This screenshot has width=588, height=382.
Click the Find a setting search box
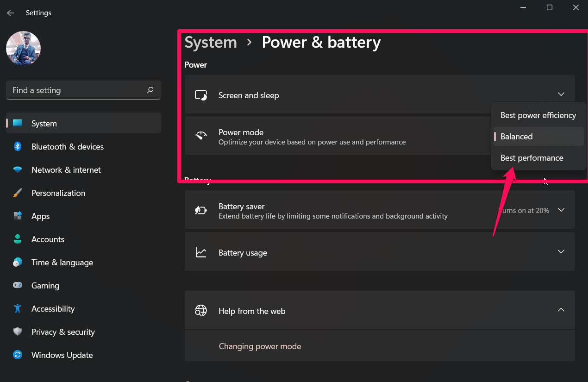pyautogui.click(x=76, y=90)
